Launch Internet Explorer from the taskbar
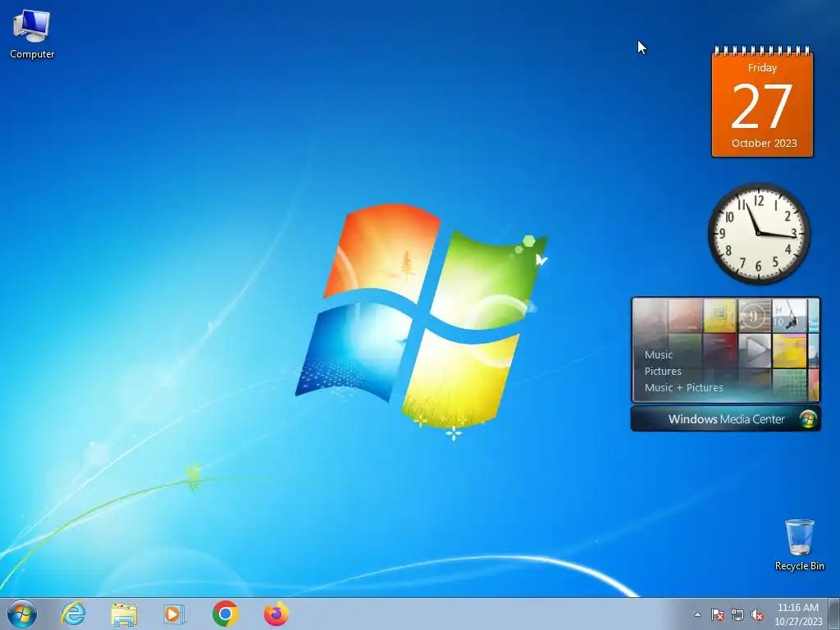Image resolution: width=840 pixels, height=630 pixels. coord(73,614)
